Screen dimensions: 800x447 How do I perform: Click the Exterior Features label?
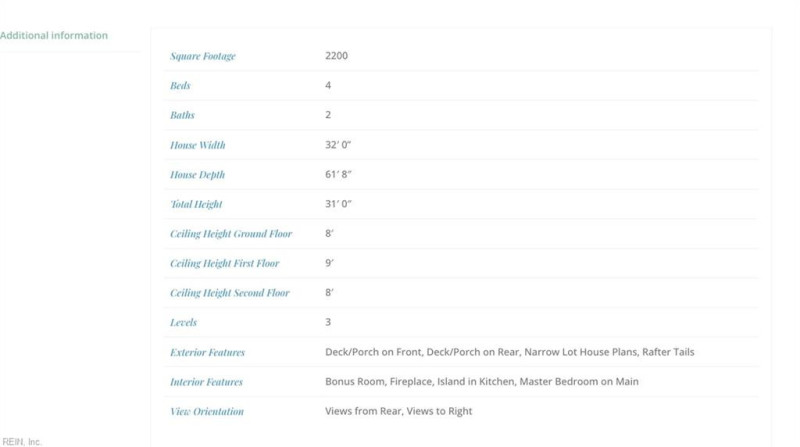click(207, 352)
